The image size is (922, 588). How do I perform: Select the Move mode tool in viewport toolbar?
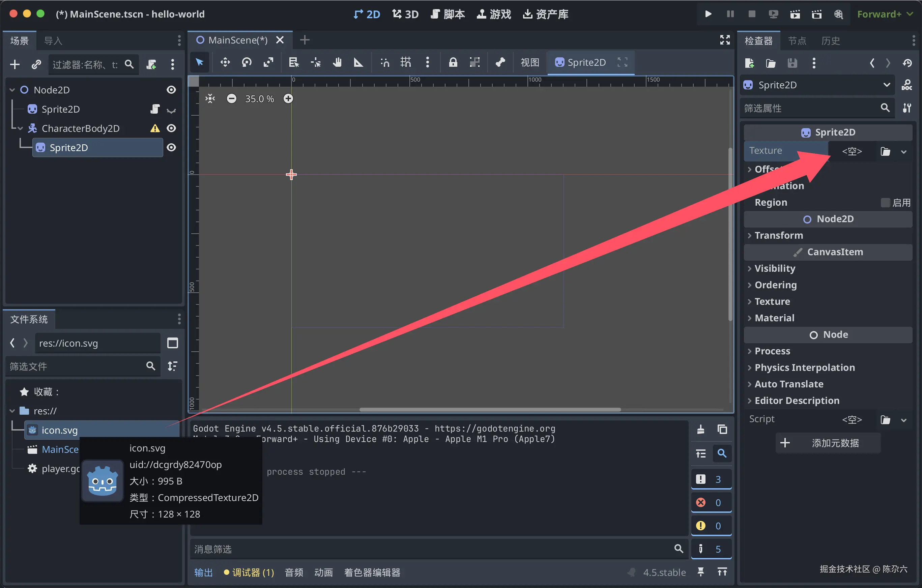coord(225,62)
